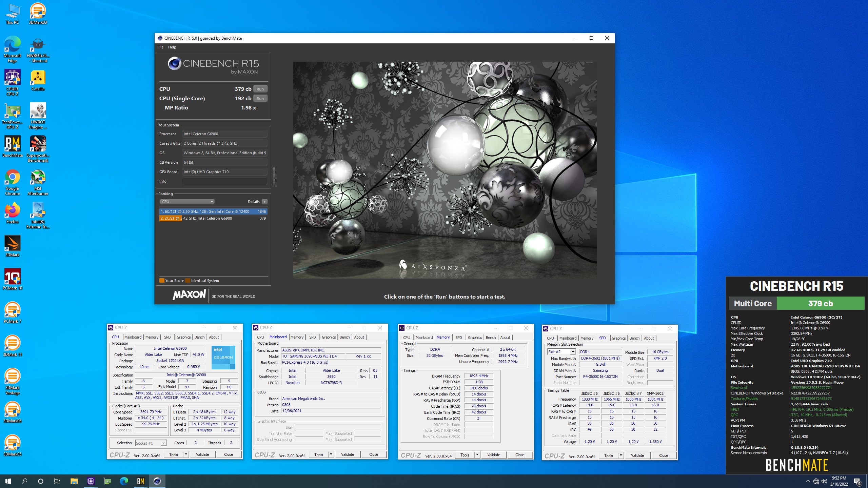Open the 3DMark06 desktop icon

click(x=12, y=412)
